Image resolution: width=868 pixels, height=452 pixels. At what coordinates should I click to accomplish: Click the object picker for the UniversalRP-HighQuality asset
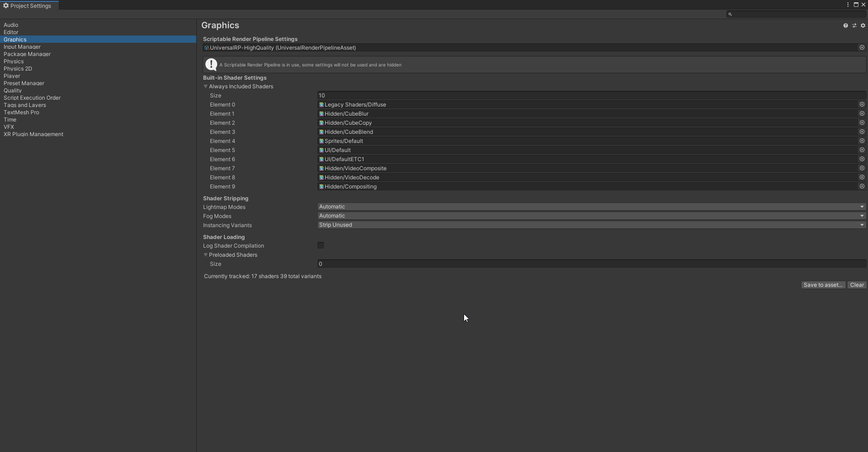862,47
